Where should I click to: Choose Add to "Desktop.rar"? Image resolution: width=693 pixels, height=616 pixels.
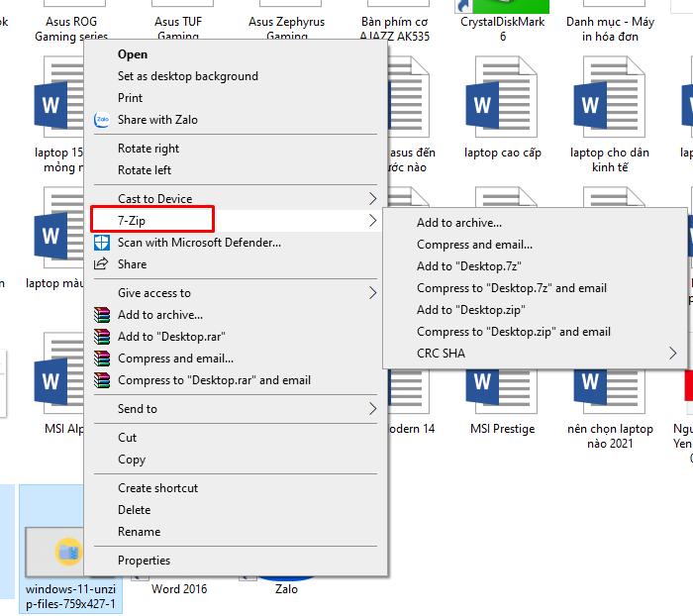(x=236, y=337)
